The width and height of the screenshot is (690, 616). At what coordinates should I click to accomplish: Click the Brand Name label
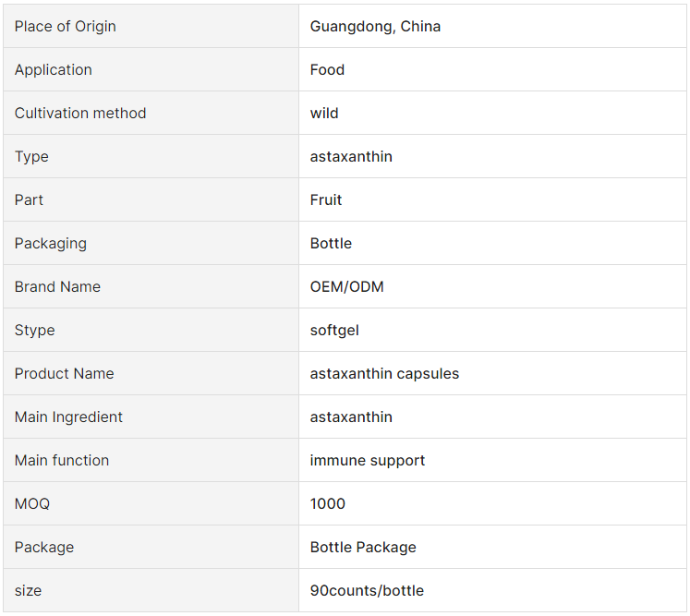[57, 287]
